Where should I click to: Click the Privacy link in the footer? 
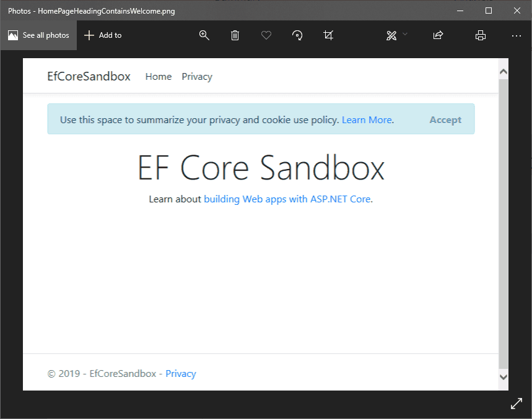181,374
